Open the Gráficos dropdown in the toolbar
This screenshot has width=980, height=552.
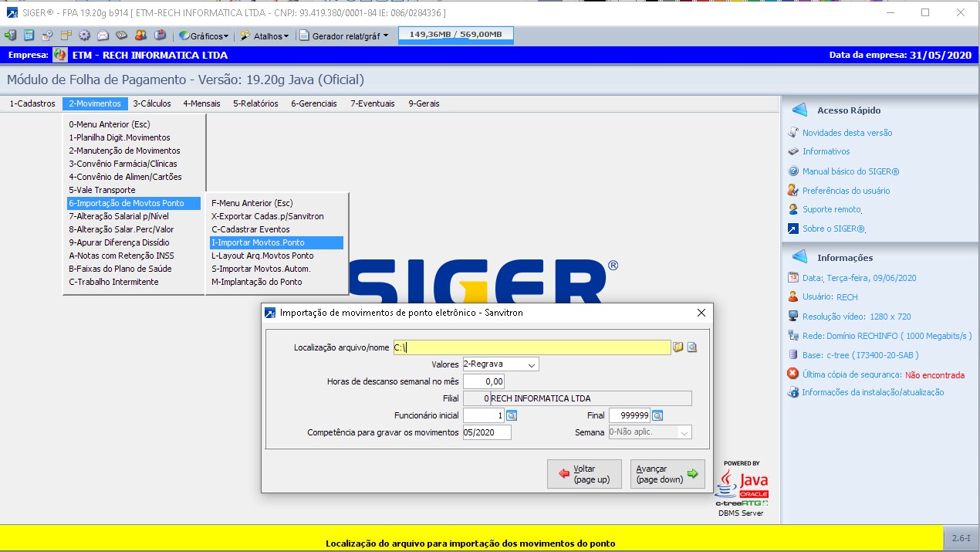pos(204,36)
